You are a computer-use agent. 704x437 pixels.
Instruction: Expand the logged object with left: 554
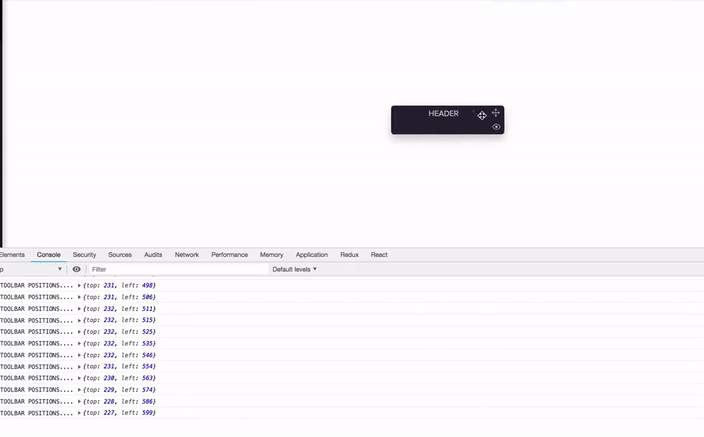point(79,366)
